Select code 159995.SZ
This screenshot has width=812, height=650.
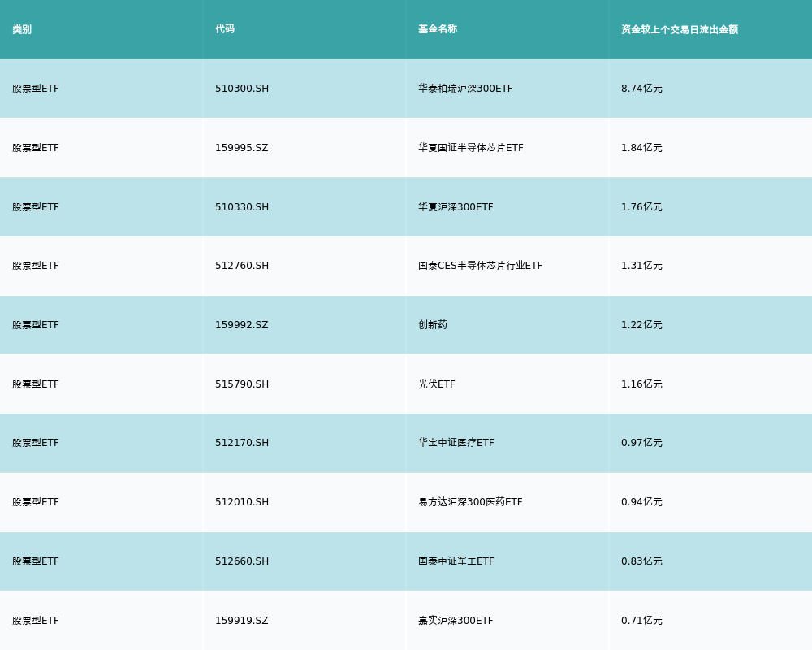coord(242,148)
